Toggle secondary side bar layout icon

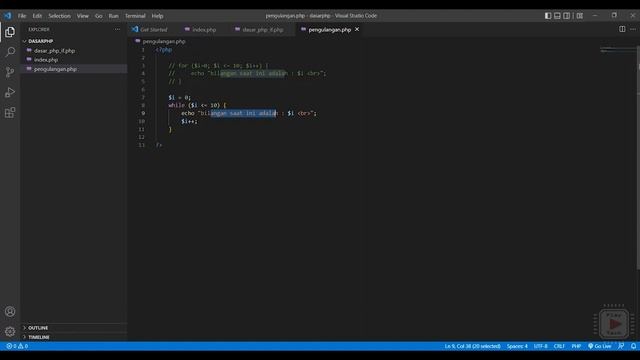tap(567, 16)
